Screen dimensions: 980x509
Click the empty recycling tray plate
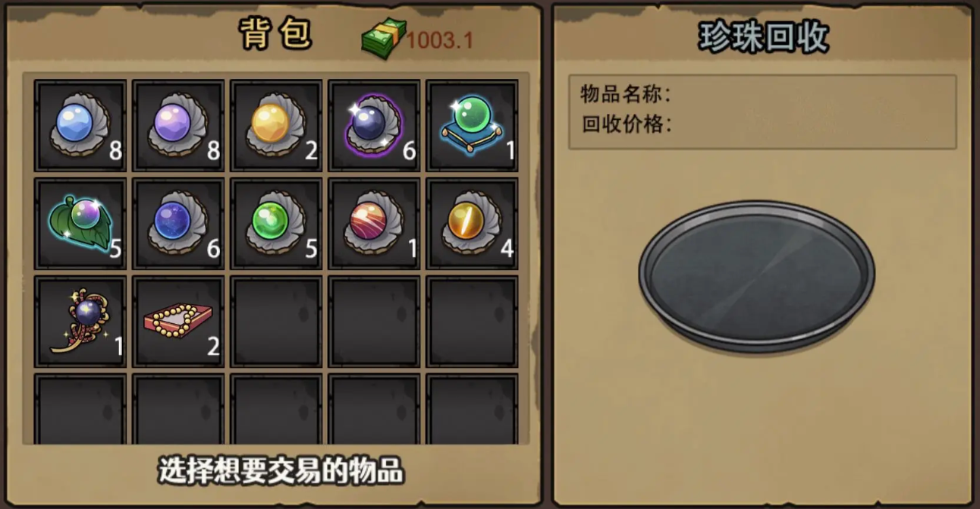pos(757,276)
